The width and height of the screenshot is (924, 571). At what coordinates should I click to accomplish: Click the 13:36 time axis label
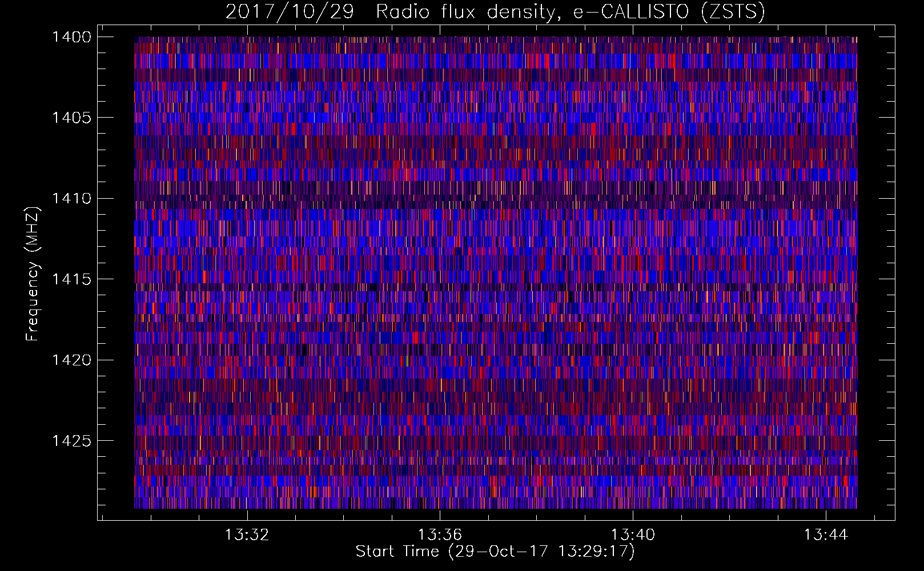(440, 535)
